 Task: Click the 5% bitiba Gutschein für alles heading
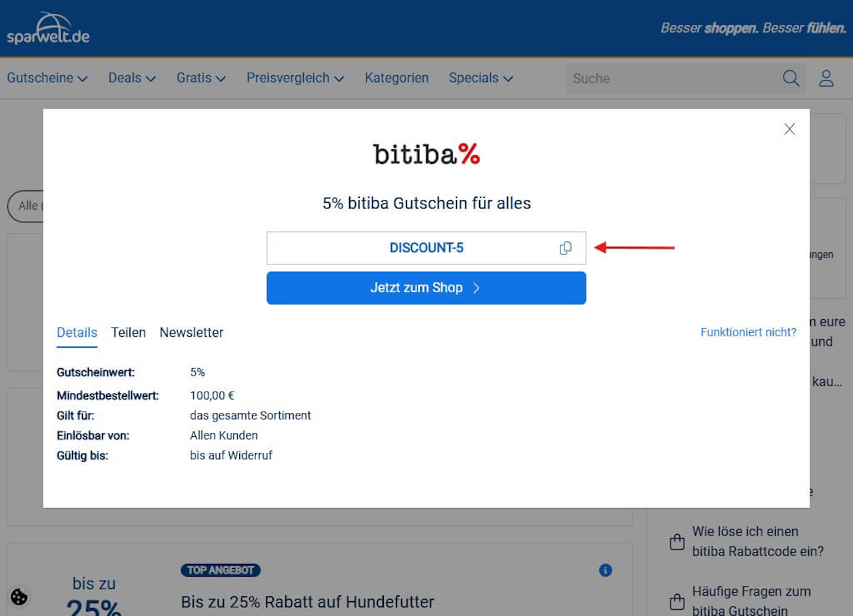click(426, 203)
